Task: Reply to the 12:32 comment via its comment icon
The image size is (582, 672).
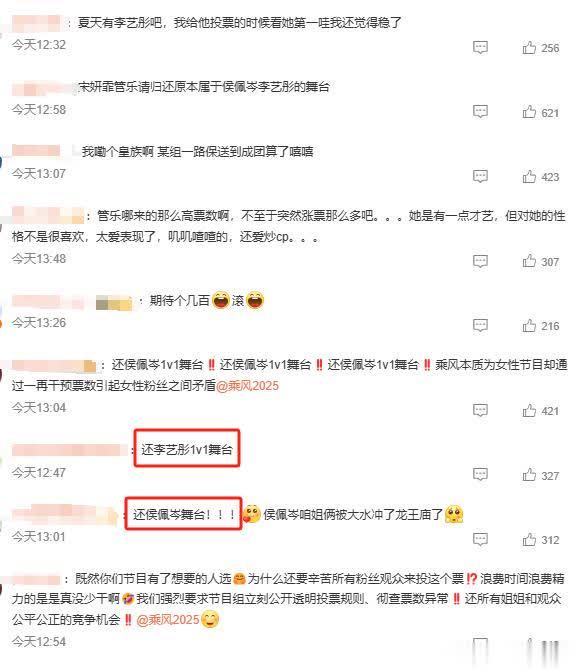Action: pyautogui.click(x=480, y=47)
